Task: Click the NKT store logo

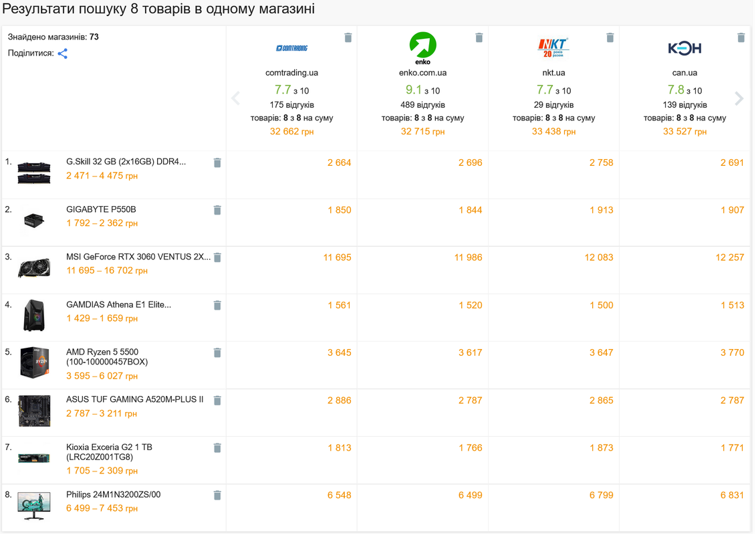Action: point(554,48)
